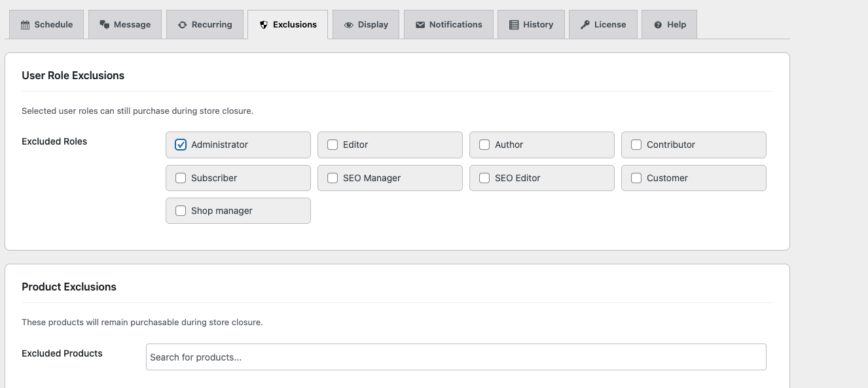The width and height of the screenshot is (868, 388).
Task: Click the eye icon on Display tab
Action: pyautogui.click(x=349, y=25)
